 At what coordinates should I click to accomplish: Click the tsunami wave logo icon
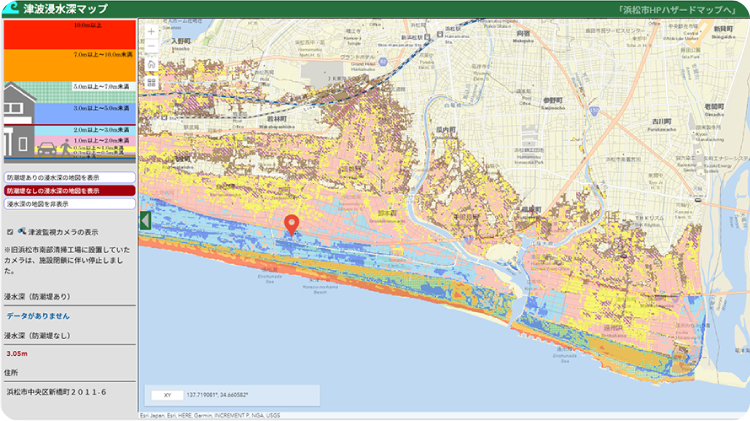click(x=11, y=8)
